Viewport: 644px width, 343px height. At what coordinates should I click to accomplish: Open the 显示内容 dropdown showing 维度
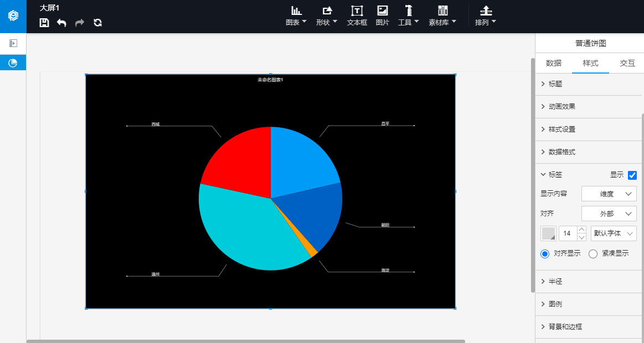point(609,194)
